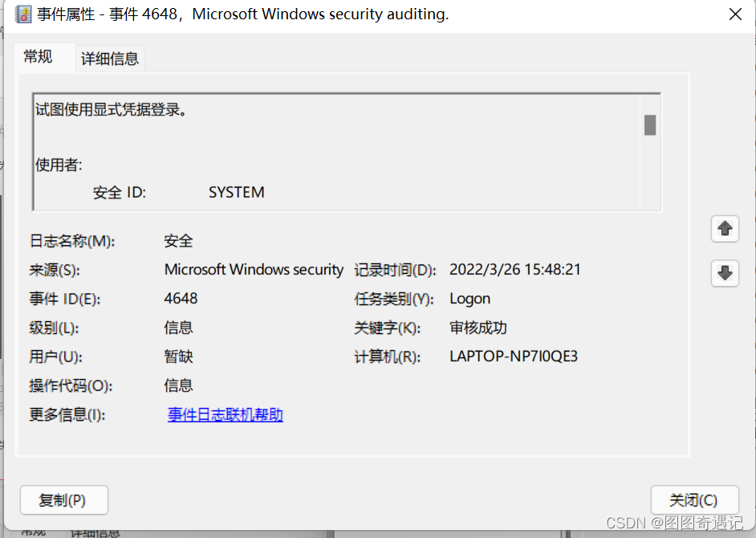Click the description box scrollbar thumb

(650, 125)
